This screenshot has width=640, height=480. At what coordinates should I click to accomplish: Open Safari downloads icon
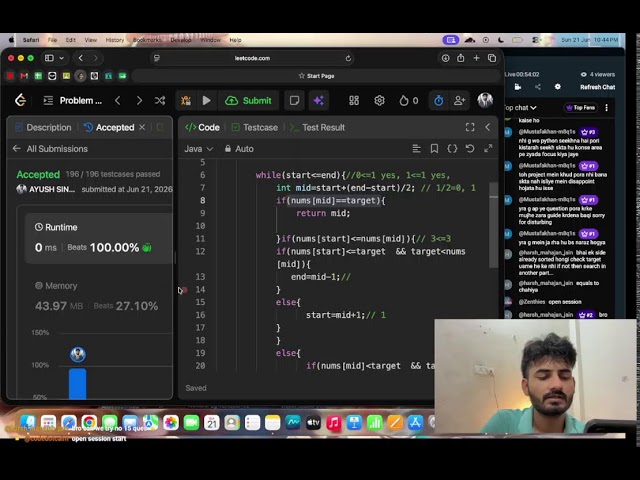pos(445,58)
